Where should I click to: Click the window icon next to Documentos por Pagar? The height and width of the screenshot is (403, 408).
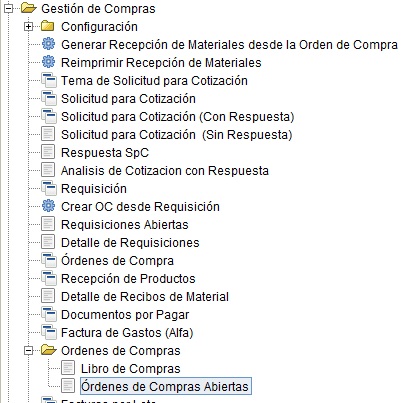pos(49,314)
